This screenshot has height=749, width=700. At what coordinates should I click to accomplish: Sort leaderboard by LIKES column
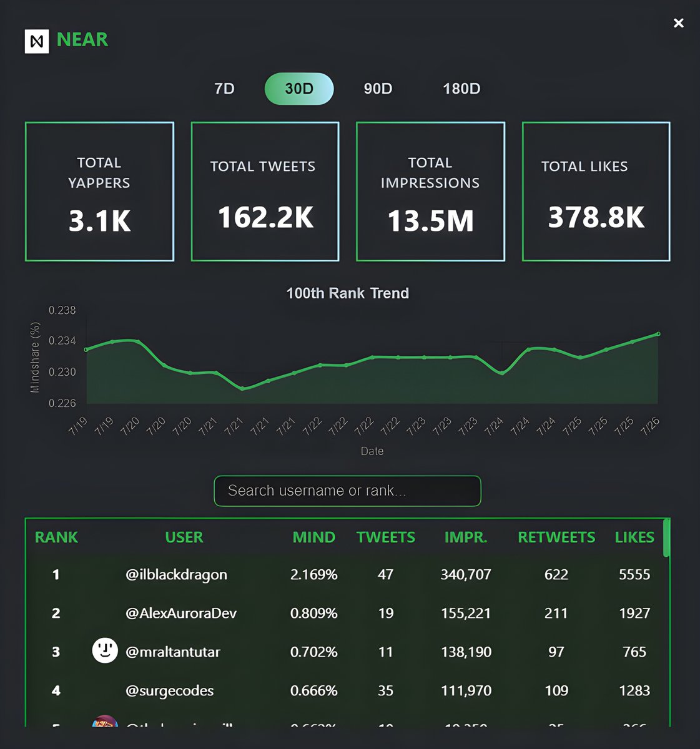click(634, 537)
